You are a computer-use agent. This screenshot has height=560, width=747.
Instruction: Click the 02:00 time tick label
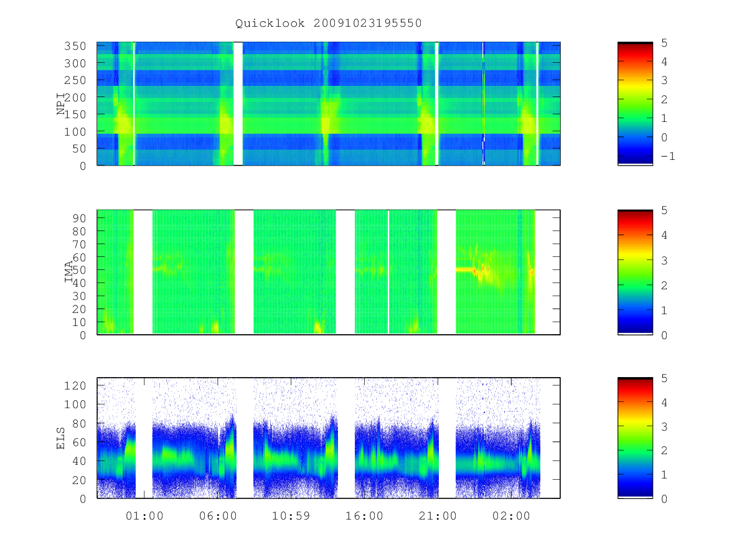click(x=511, y=516)
